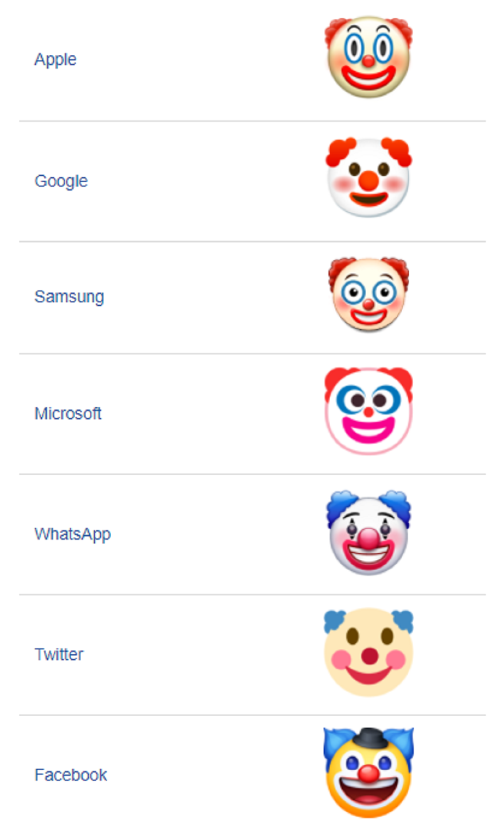Click the Facebook text link
Screen dimensions: 504x835
pos(70,775)
